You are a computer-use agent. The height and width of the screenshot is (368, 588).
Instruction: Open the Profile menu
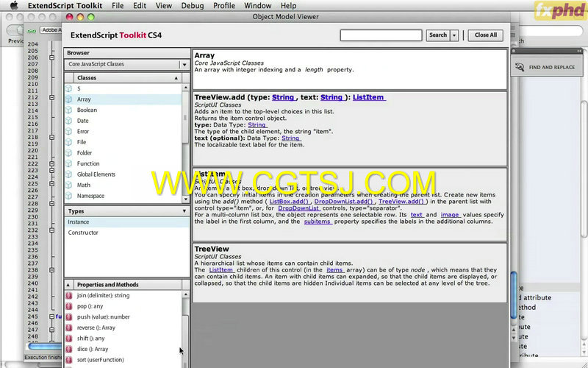point(224,6)
